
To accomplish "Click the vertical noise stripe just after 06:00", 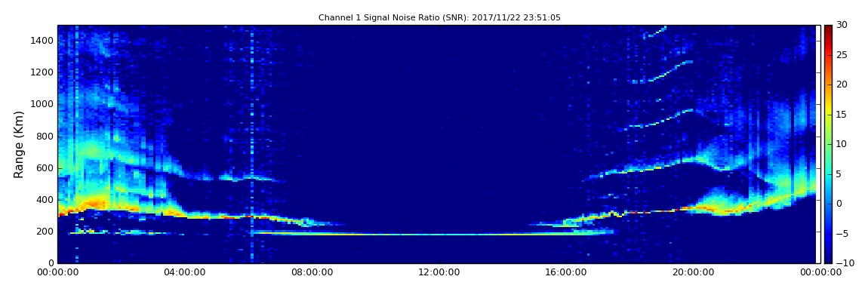I will pyautogui.click(x=252, y=144).
